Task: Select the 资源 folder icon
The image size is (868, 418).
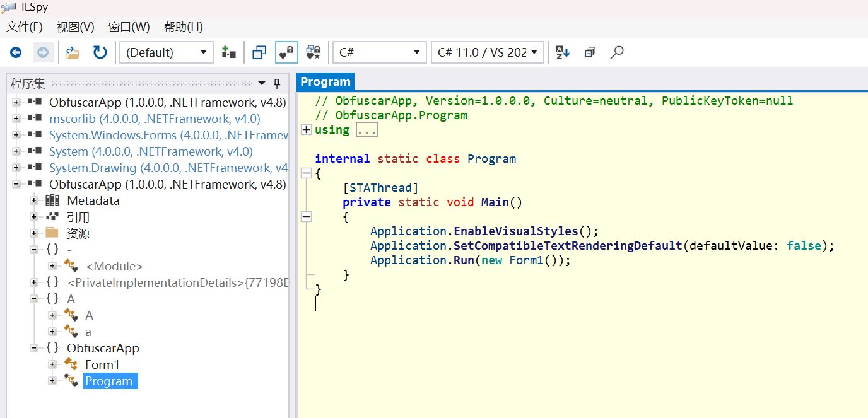Action: tap(52, 233)
